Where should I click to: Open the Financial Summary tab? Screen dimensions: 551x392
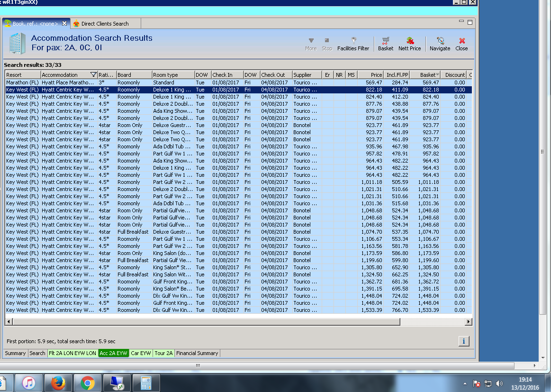click(x=197, y=353)
